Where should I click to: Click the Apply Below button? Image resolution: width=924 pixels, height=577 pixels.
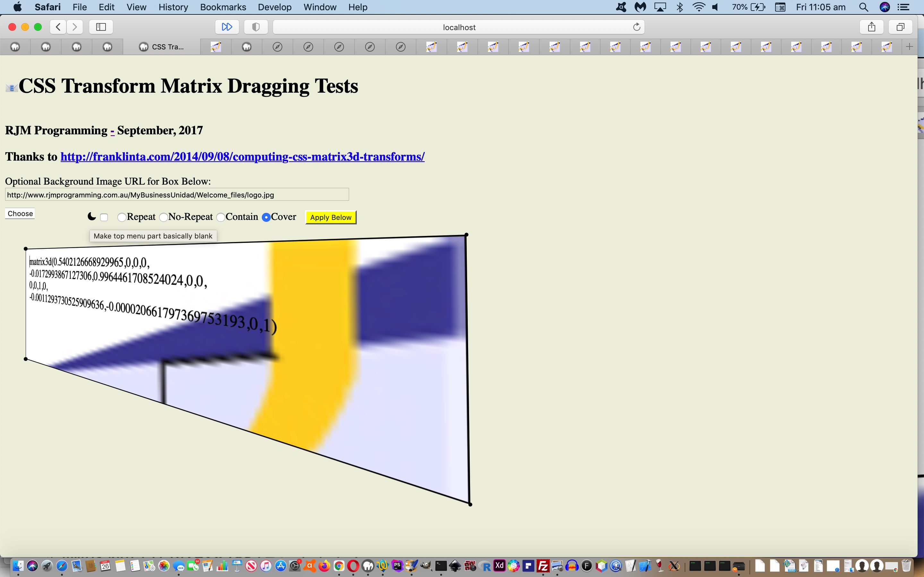[330, 217]
